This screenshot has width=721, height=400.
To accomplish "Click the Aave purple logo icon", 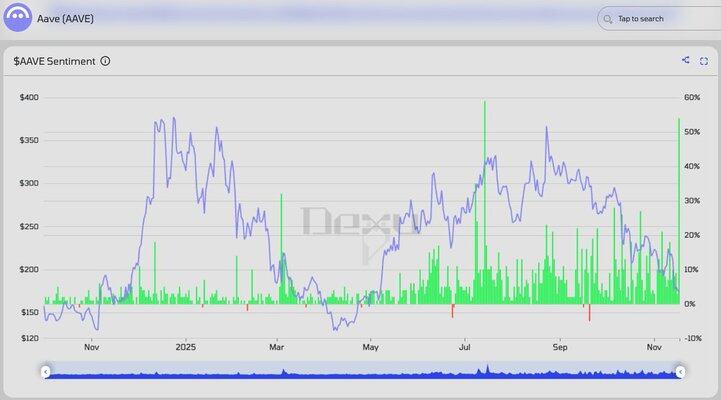I will [17, 18].
